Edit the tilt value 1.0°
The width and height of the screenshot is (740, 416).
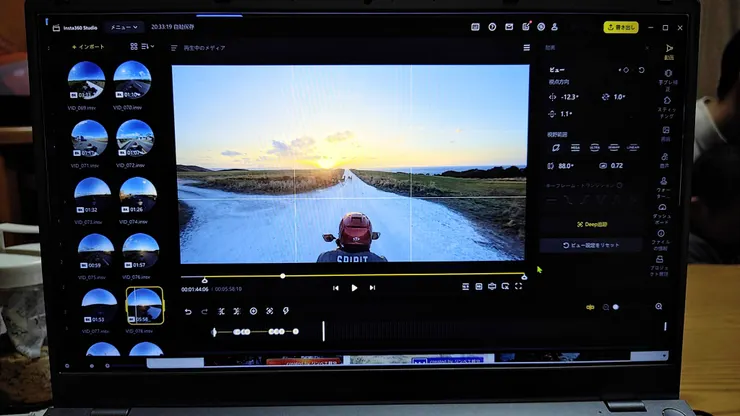(x=620, y=97)
